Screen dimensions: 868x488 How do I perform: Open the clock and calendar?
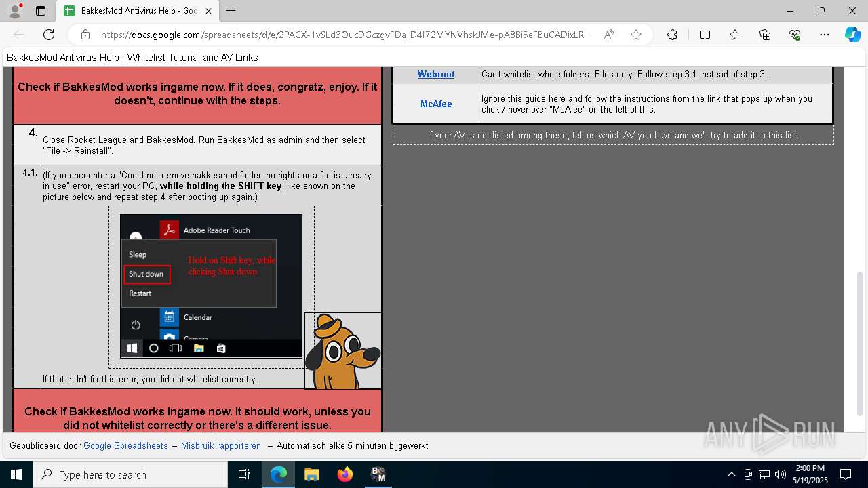click(810, 474)
